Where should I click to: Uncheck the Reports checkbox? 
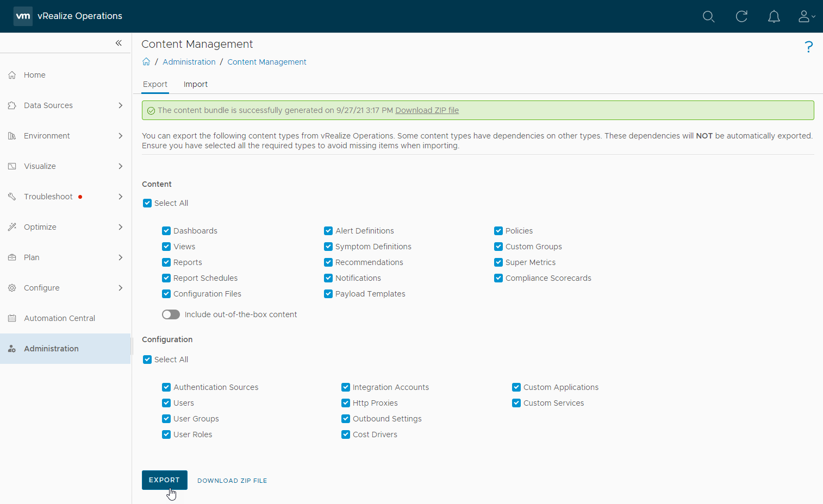(166, 262)
